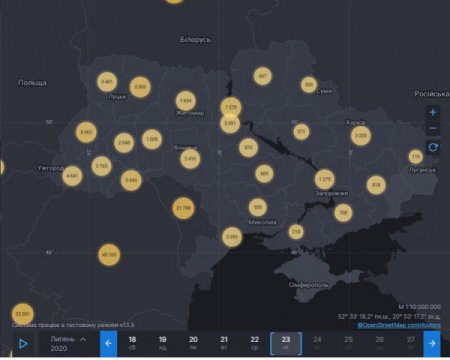Zoom out with the minus button

tap(433, 128)
